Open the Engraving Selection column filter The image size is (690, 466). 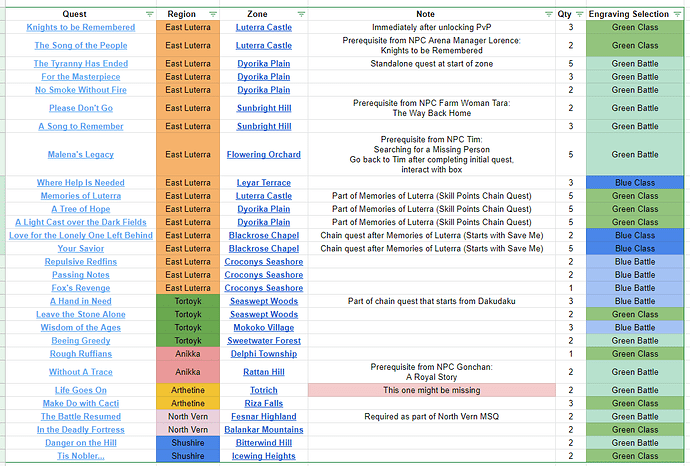677,14
